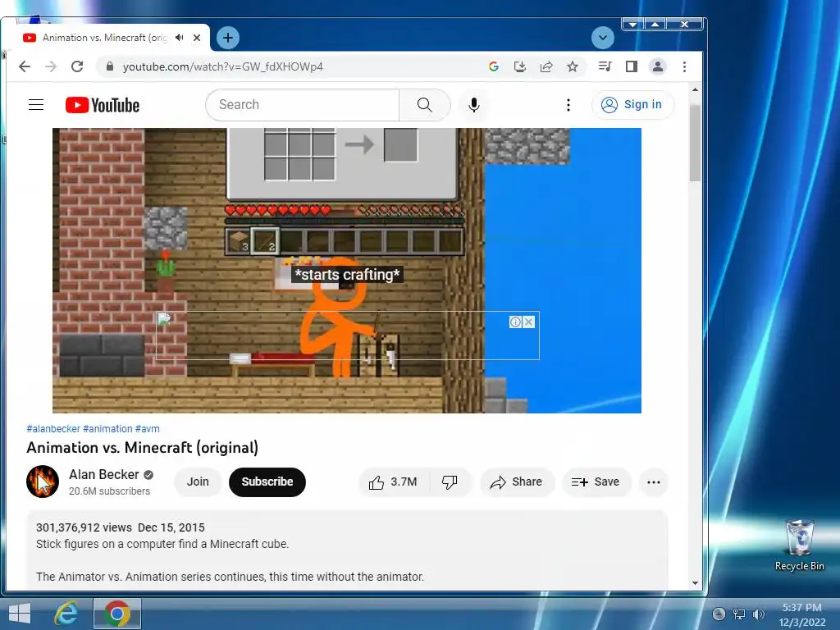This screenshot has width=840, height=630.
Task: View site info padlock icon
Action: click(110, 66)
